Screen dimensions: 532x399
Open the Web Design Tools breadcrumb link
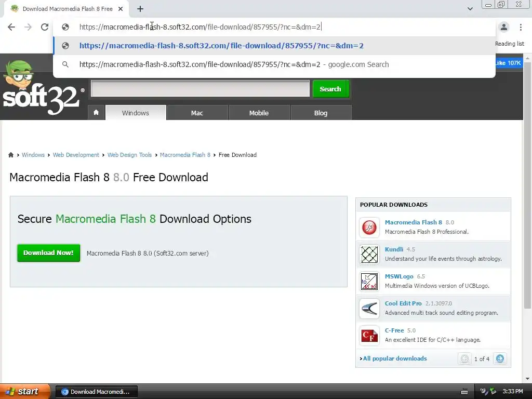[129, 155]
